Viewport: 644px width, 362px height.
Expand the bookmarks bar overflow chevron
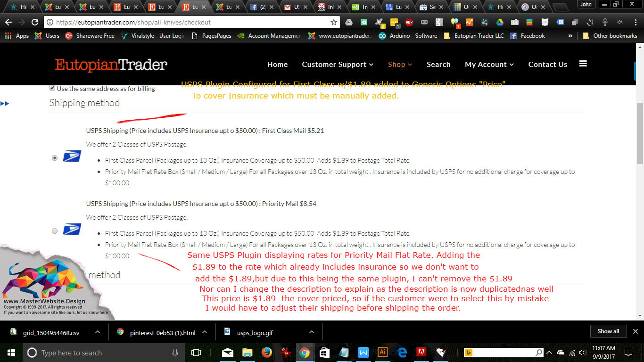click(x=570, y=36)
